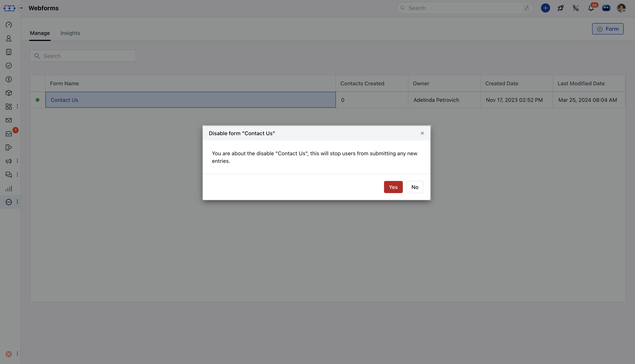Focus the webforms Search field
Screen dimensions: 635x364
(83, 56)
